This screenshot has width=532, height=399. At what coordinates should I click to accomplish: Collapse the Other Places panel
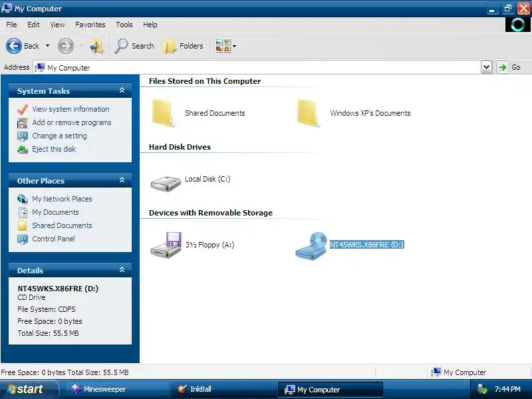point(122,180)
